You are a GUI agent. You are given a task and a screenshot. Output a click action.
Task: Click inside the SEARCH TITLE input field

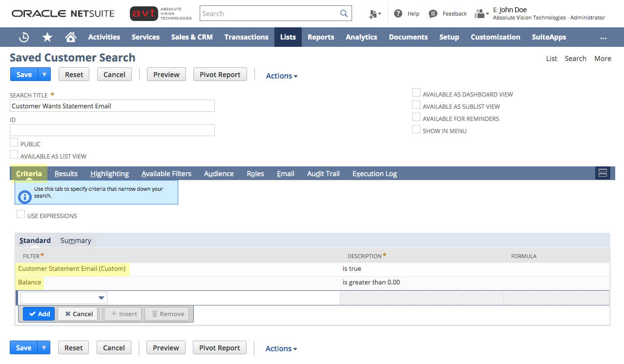[x=112, y=105]
